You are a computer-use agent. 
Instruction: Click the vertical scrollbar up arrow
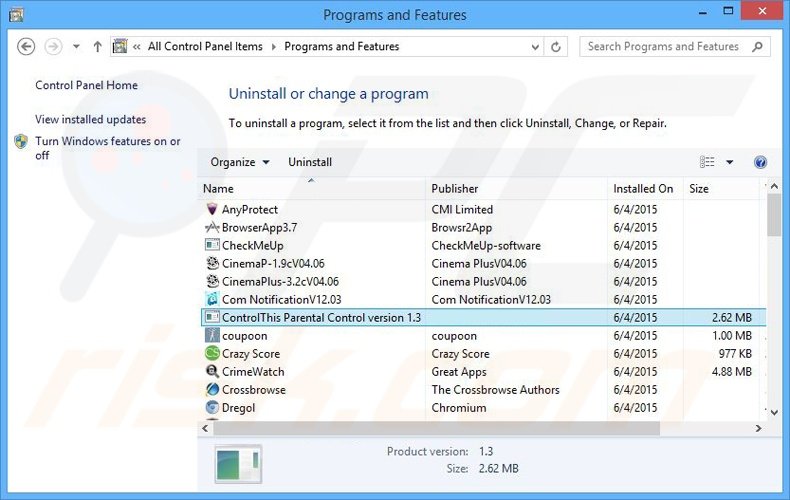pyautogui.click(x=774, y=187)
